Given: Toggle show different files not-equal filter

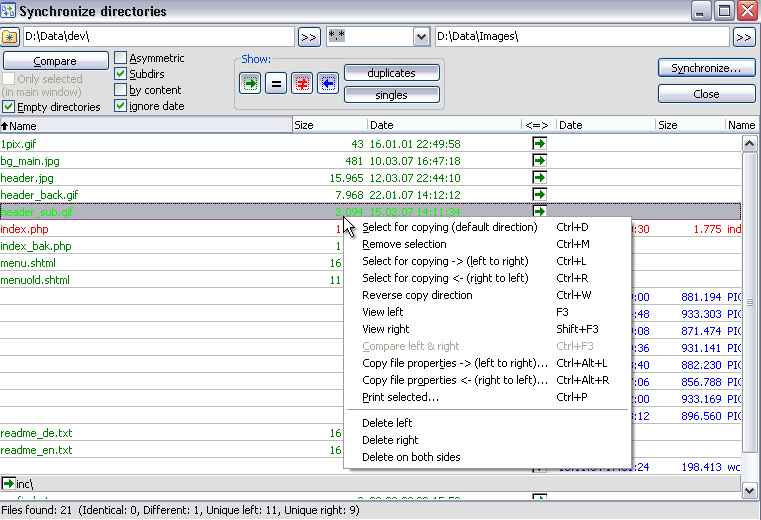Looking at the screenshot, I should click(x=302, y=83).
